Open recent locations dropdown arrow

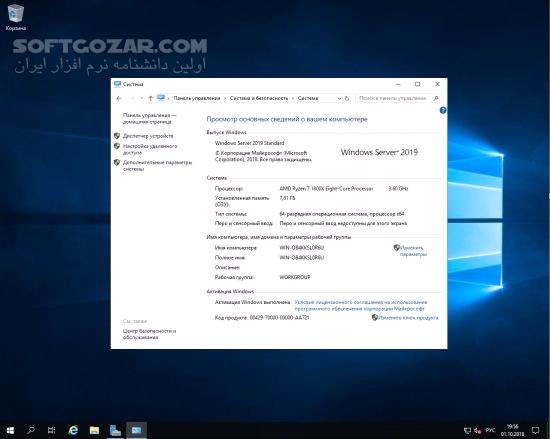(x=142, y=99)
